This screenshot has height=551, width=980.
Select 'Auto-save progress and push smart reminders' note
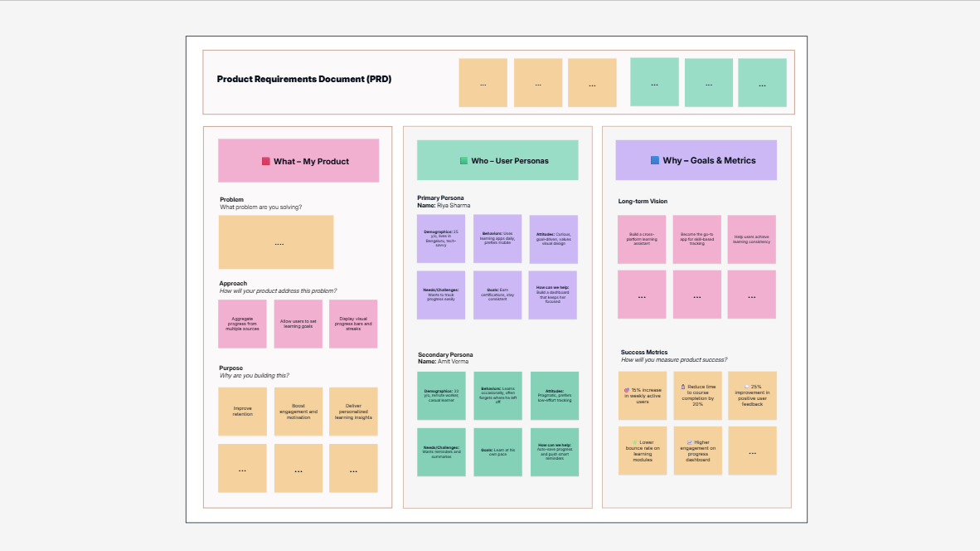point(555,452)
